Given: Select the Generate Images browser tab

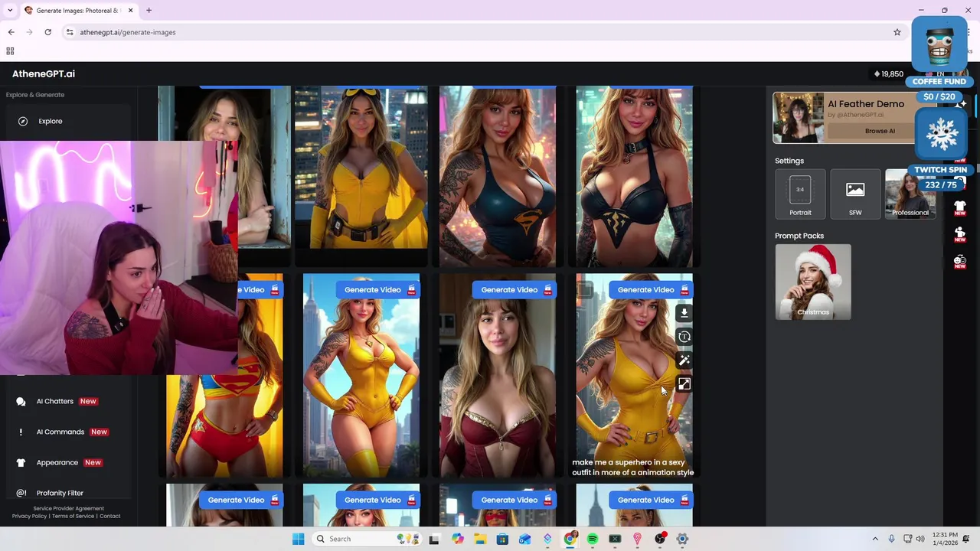Looking at the screenshot, I should tap(78, 10).
